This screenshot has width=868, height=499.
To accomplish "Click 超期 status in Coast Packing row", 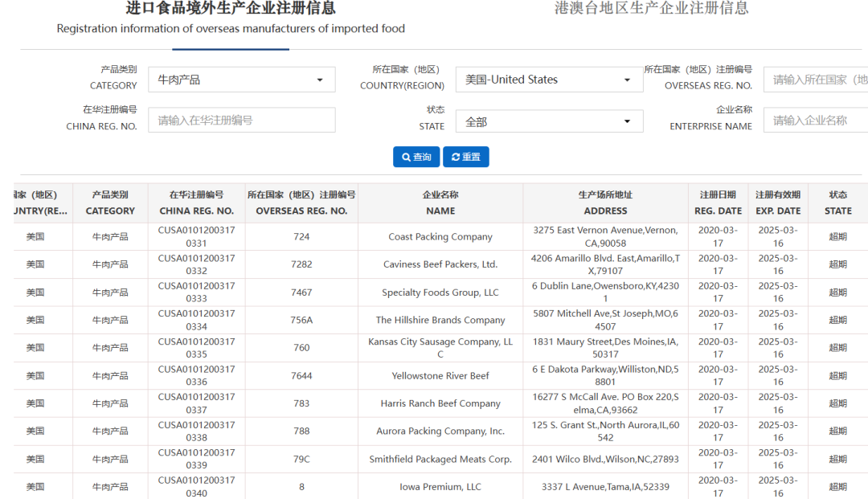I will pyautogui.click(x=838, y=237).
